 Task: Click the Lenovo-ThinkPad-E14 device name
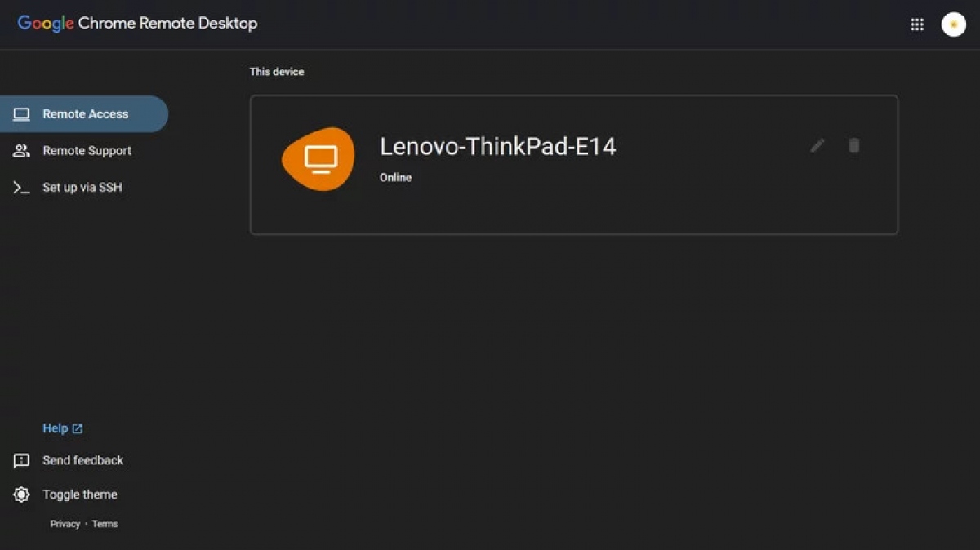coord(498,147)
